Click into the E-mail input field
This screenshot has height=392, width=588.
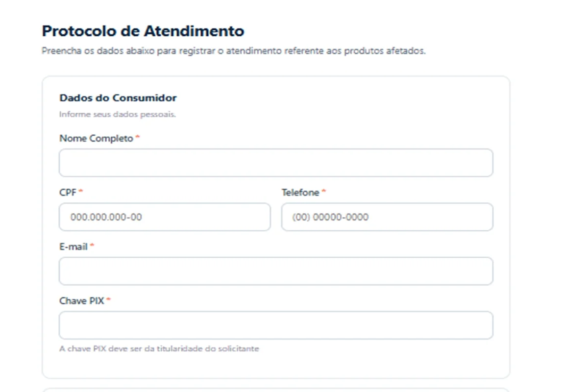pyautogui.click(x=276, y=271)
